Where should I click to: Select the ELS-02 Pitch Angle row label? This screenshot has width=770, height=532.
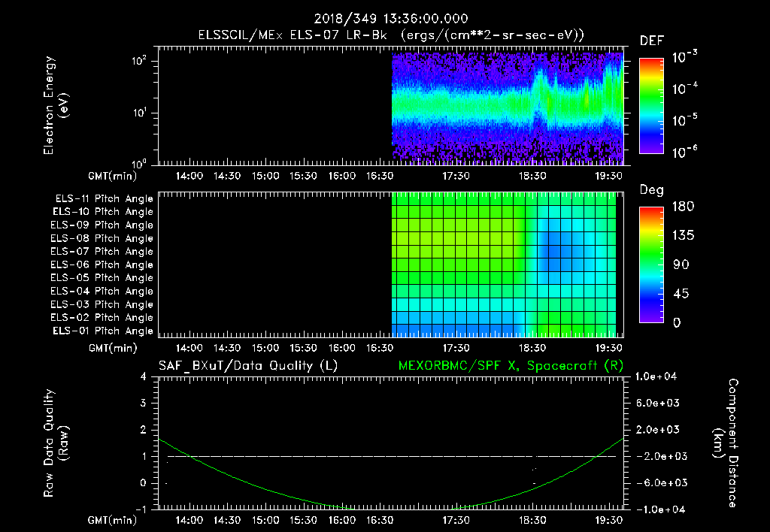[x=102, y=318]
